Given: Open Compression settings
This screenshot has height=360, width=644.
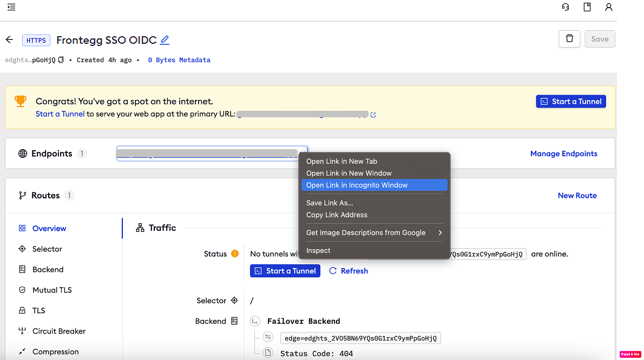Looking at the screenshot, I should tap(55, 351).
